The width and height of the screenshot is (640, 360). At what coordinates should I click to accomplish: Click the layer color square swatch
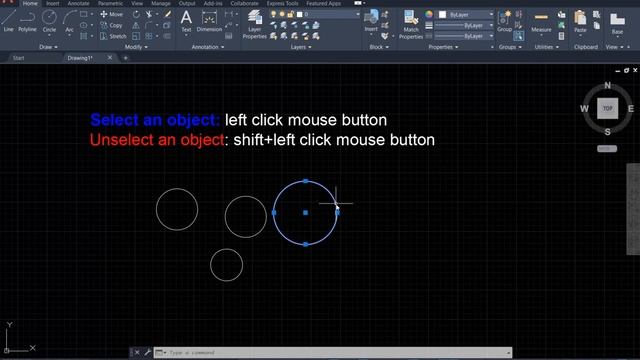tap(300, 14)
